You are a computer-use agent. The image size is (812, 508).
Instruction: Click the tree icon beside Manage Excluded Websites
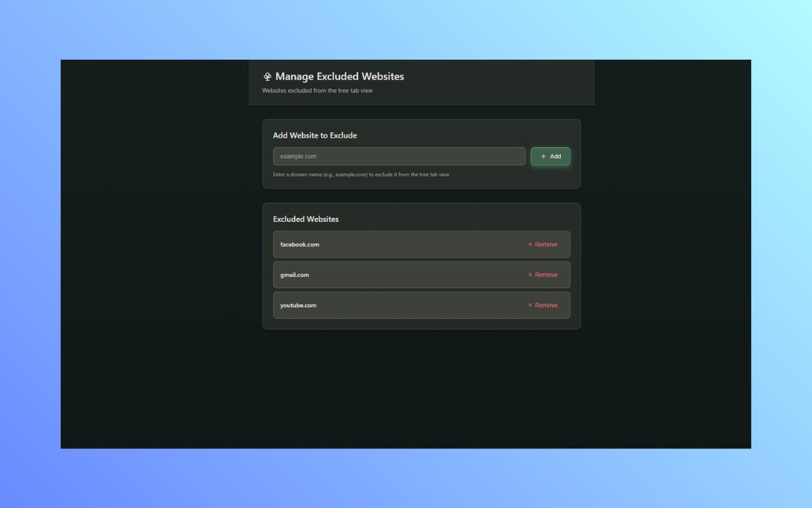(x=267, y=77)
